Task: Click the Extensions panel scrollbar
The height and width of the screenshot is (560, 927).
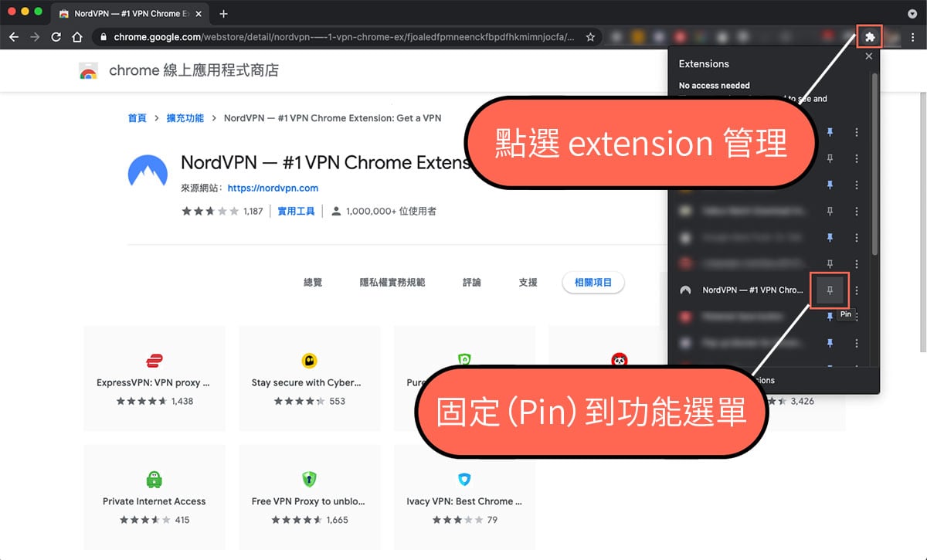Action: tap(874, 164)
